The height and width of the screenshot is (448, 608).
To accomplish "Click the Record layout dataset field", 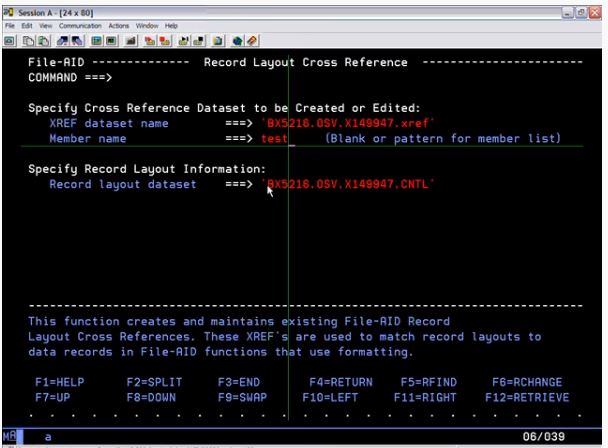I will click(347, 184).
